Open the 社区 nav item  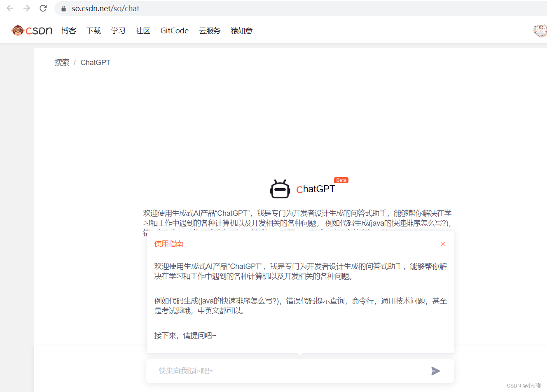[143, 31]
